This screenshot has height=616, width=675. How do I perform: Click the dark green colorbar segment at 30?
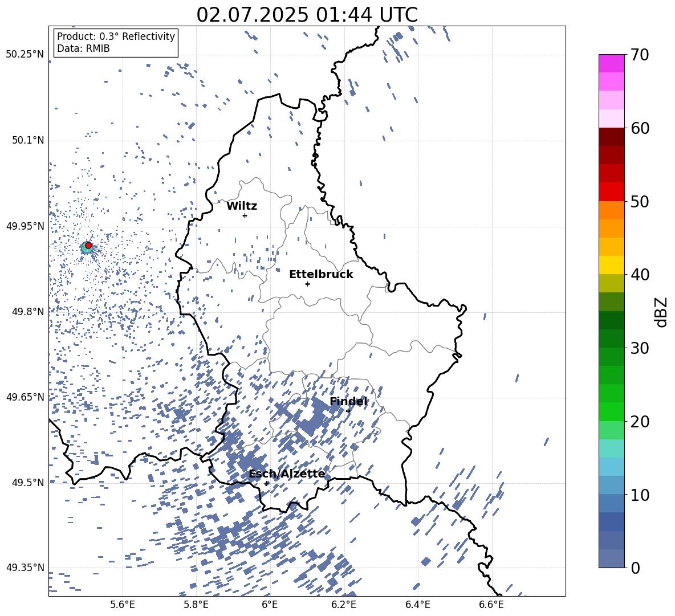(611, 338)
